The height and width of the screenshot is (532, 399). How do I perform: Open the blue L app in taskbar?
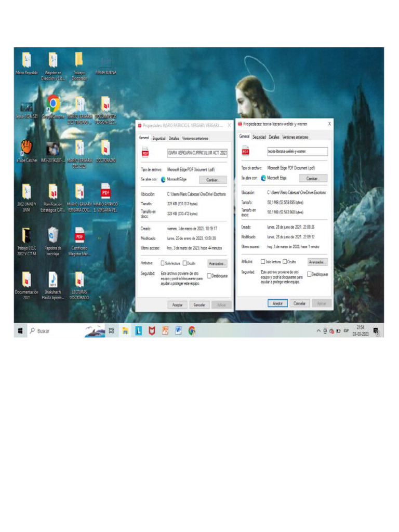coord(138,331)
